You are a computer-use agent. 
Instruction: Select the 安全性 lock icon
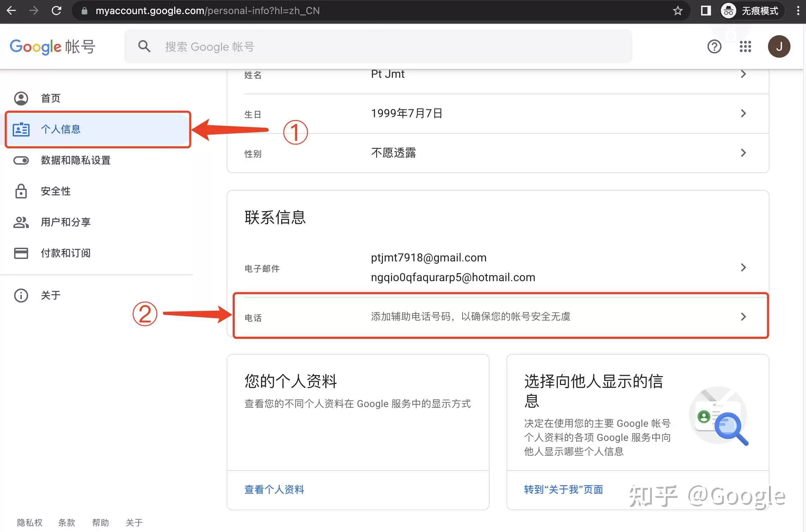[x=20, y=191]
